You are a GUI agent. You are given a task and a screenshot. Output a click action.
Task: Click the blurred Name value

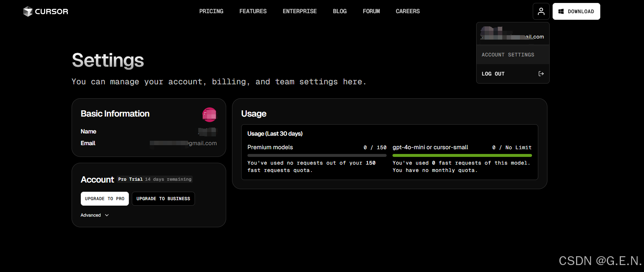click(x=207, y=132)
